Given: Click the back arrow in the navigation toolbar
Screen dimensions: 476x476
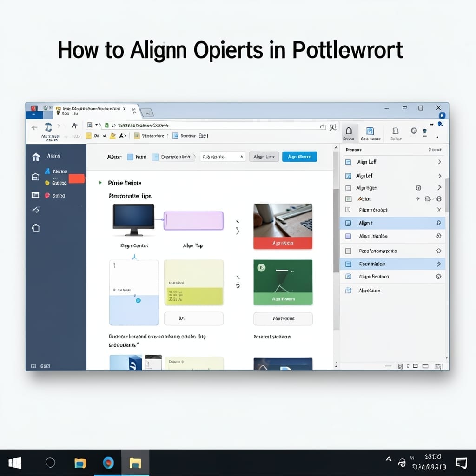Looking at the screenshot, I should click(x=34, y=128).
